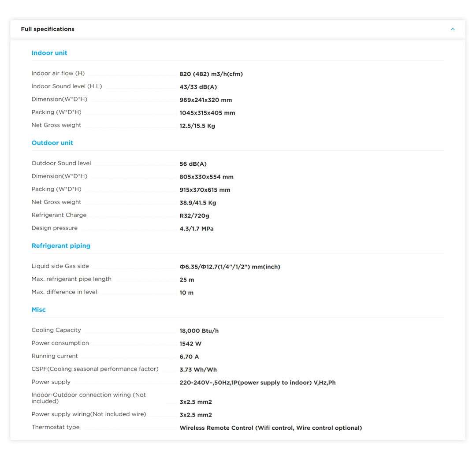Click the Design pressure label
This screenshot has width=476, height=476.
point(54,228)
